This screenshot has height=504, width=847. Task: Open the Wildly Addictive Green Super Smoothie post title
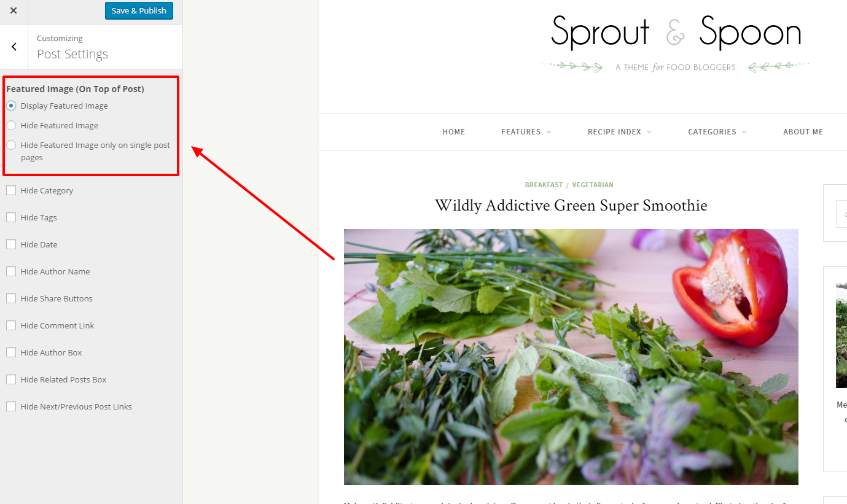[571, 205]
